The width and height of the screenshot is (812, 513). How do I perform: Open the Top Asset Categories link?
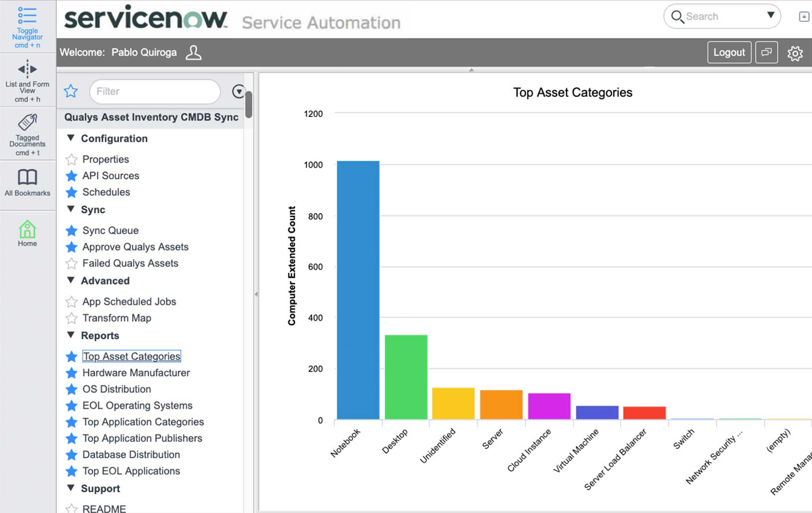click(x=132, y=357)
